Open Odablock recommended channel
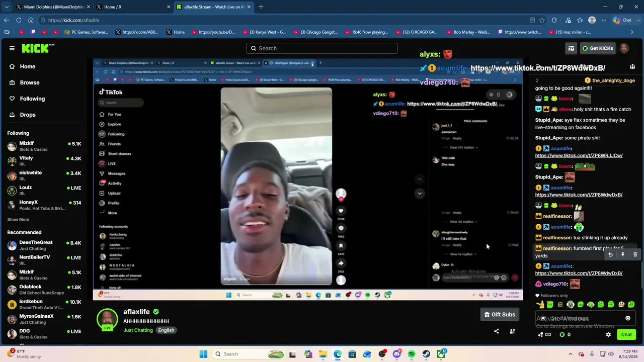 point(44,290)
